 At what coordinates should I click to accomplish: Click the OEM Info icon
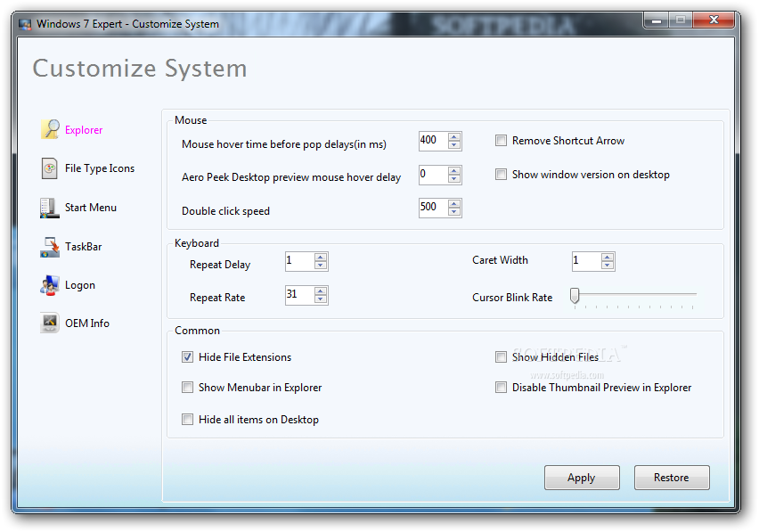(x=49, y=323)
